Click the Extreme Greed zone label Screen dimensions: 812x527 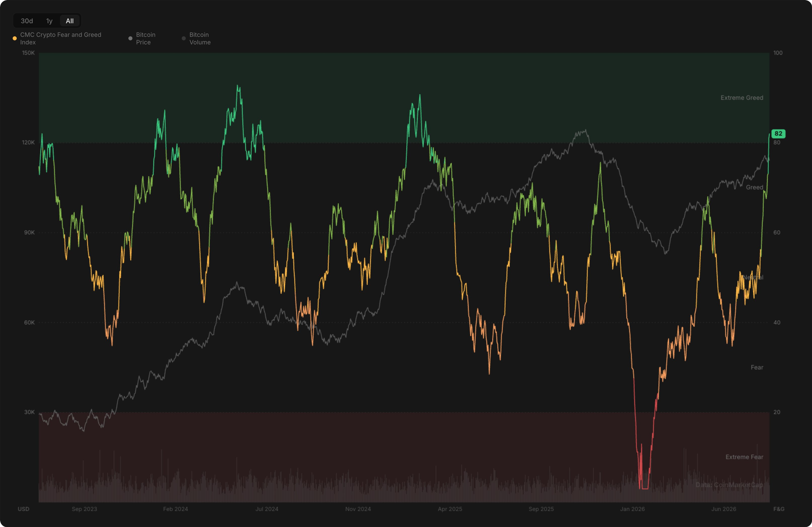point(742,98)
